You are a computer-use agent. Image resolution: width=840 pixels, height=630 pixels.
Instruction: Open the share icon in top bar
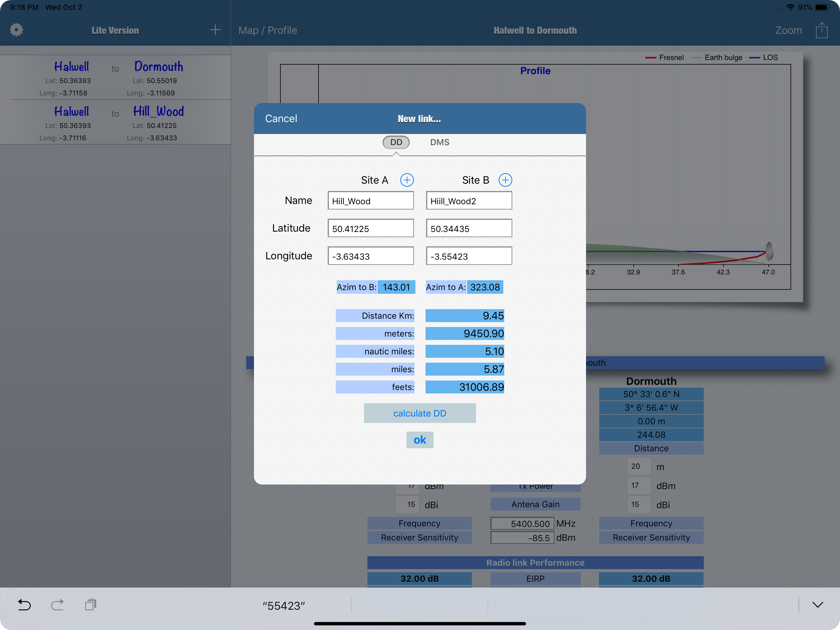(821, 30)
